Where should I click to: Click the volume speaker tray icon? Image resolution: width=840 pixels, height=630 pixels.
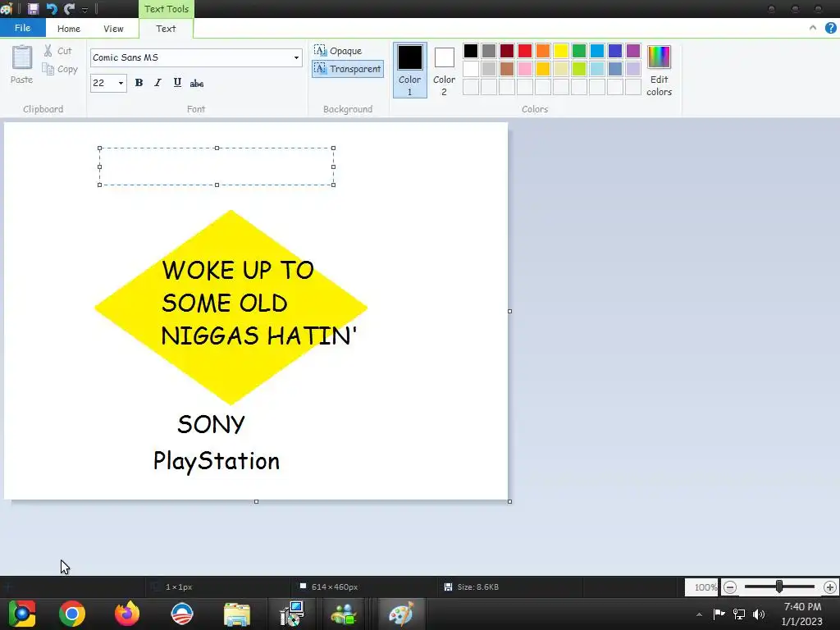759,614
